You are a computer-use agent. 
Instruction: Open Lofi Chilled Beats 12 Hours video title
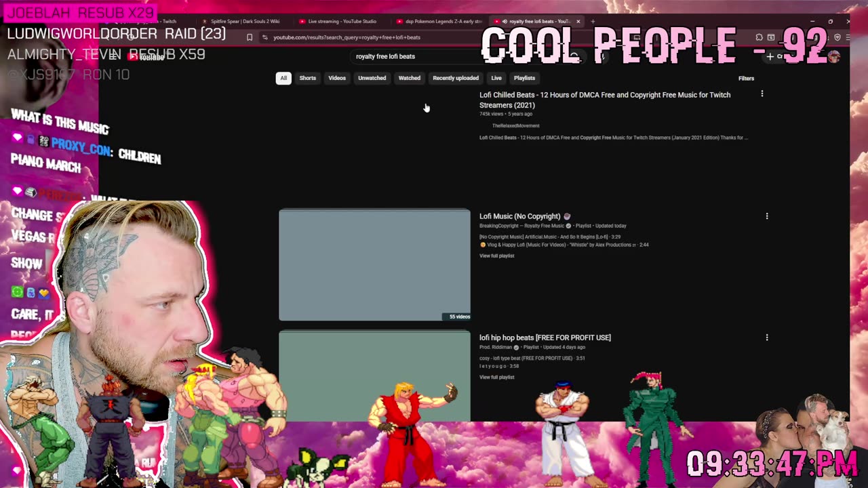[605, 100]
